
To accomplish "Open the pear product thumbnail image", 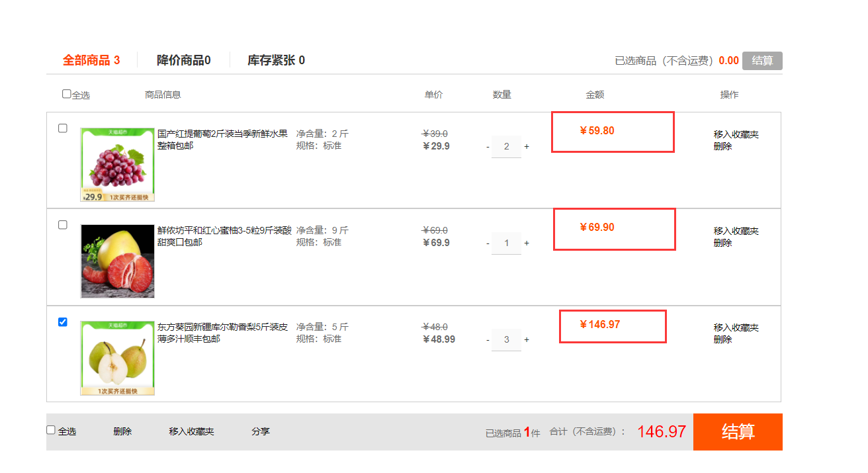I will (117, 358).
